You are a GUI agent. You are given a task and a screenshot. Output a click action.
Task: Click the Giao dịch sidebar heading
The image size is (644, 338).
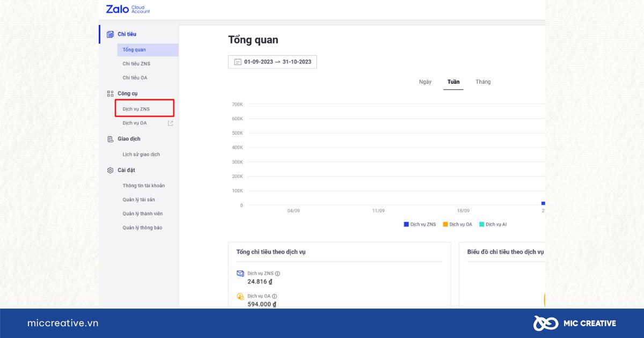coord(129,139)
